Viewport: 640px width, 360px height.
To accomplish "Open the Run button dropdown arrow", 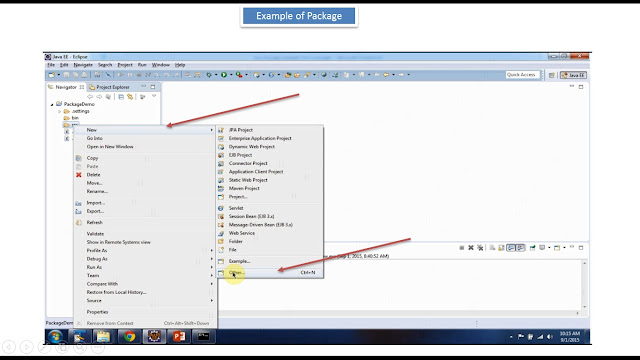I will click(231, 75).
